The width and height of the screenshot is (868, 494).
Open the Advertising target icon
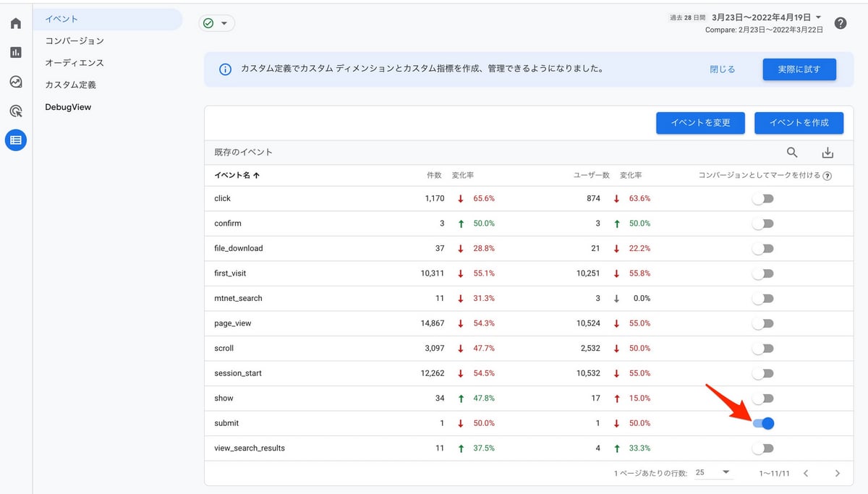(16, 111)
